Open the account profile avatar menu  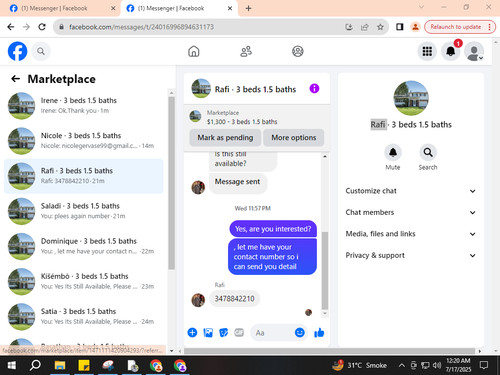coord(474,51)
